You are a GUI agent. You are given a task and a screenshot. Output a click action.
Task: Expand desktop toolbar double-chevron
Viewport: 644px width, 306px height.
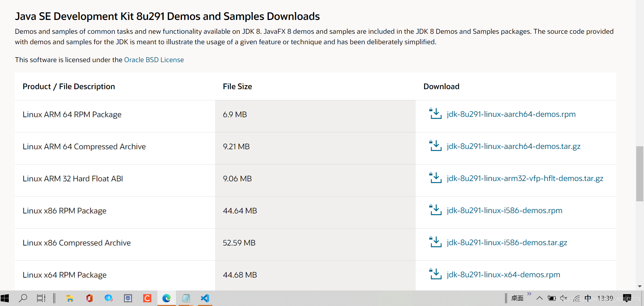point(529,294)
